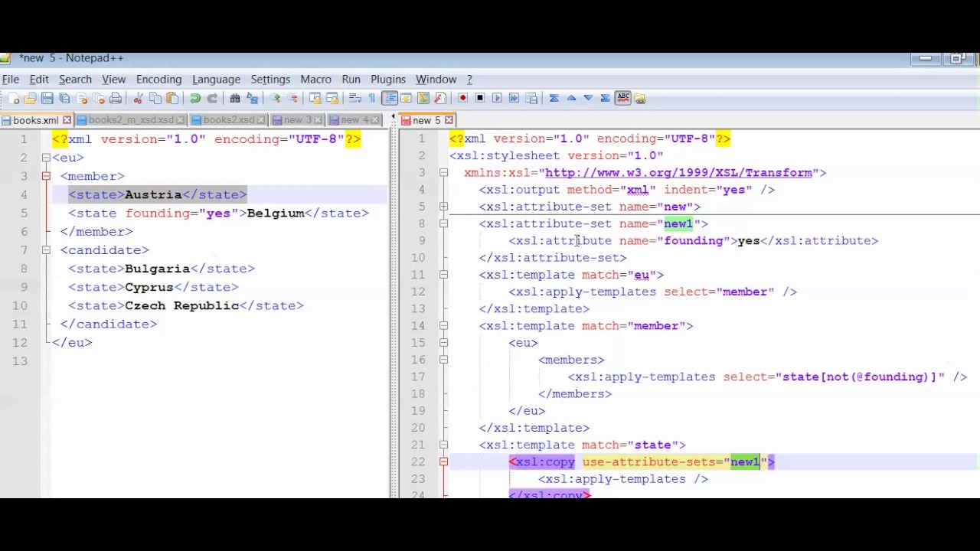Click the Redo toolbar icon
This screenshot has width=980, height=551.
(212, 98)
